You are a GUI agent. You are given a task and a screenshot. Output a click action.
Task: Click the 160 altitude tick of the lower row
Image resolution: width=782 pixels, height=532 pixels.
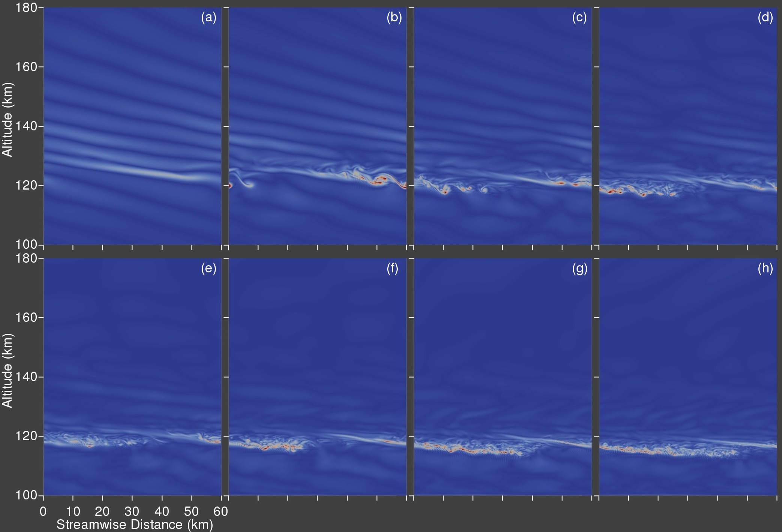coord(26,317)
